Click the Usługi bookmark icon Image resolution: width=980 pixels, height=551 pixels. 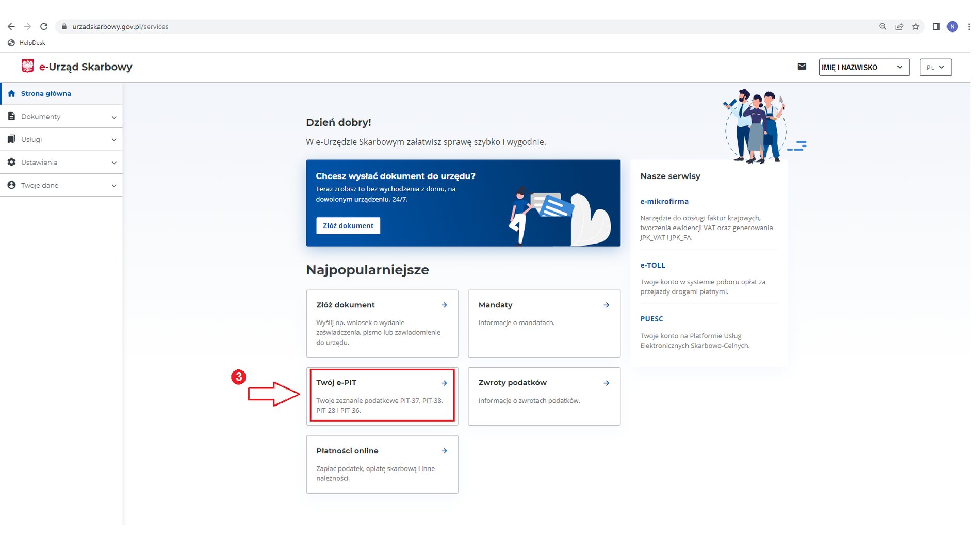[11, 139]
